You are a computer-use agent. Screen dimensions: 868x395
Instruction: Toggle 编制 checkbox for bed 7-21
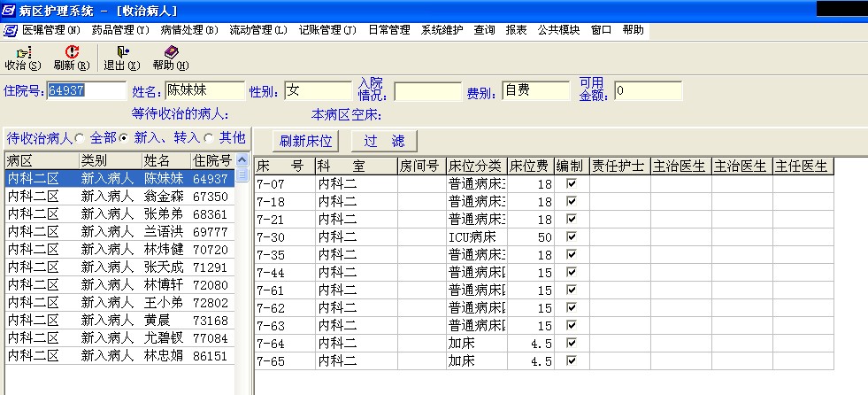pos(572,220)
